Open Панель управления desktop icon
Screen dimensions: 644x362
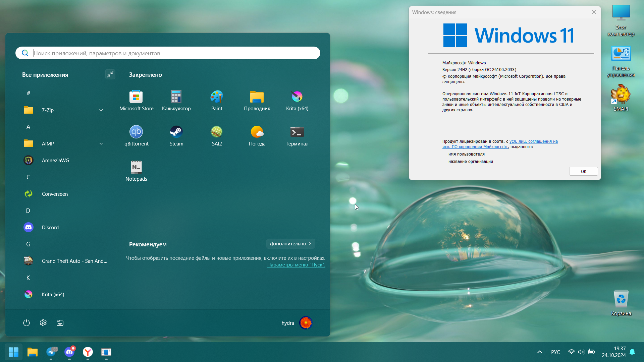click(x=621, y=61)
